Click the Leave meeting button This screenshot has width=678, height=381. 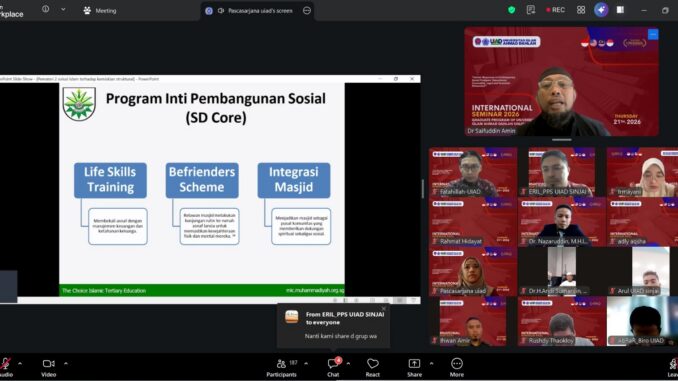[673, 367]
